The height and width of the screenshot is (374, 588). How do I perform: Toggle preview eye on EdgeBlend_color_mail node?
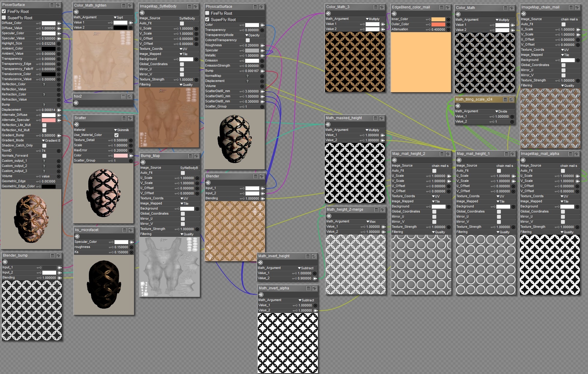pyautogui.click(x=448, y=8)
